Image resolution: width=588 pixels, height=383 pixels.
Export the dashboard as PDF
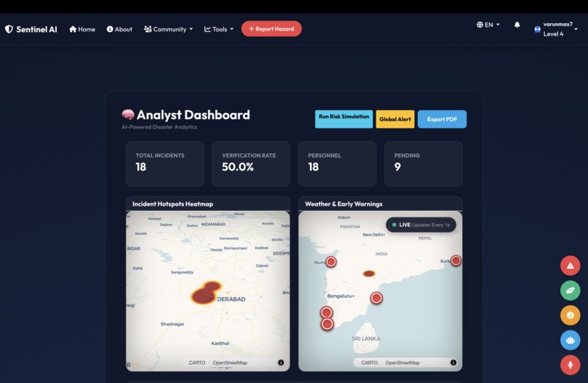(442, 120)
